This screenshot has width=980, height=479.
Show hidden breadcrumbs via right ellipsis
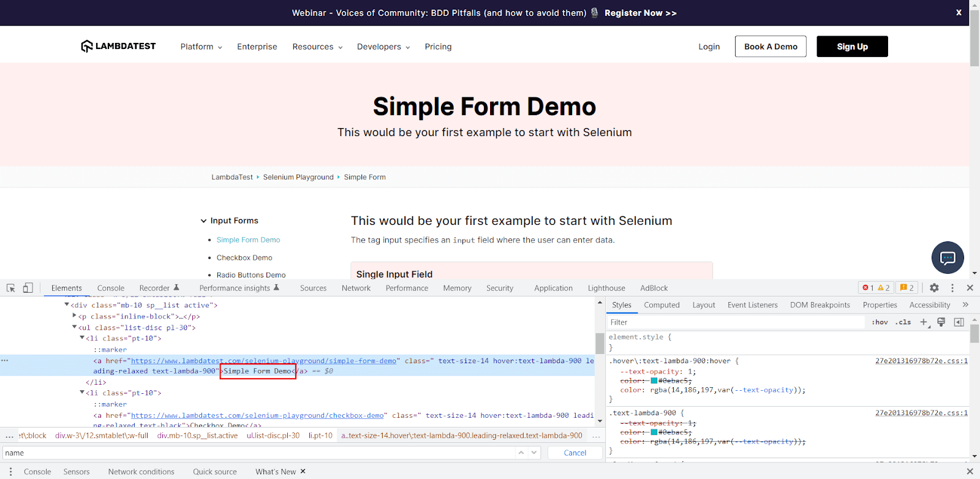[x=596, y=436]
